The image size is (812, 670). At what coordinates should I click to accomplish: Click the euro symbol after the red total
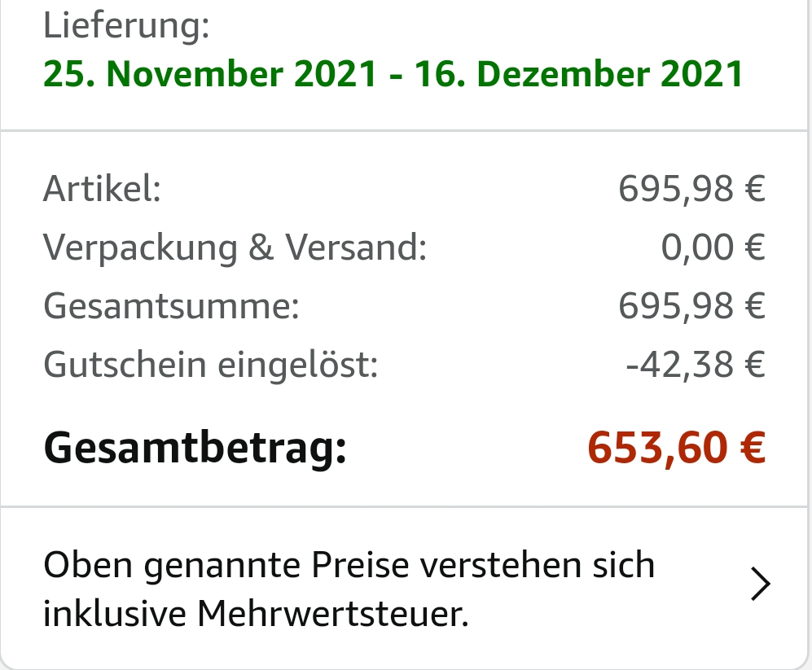point(749,447)
